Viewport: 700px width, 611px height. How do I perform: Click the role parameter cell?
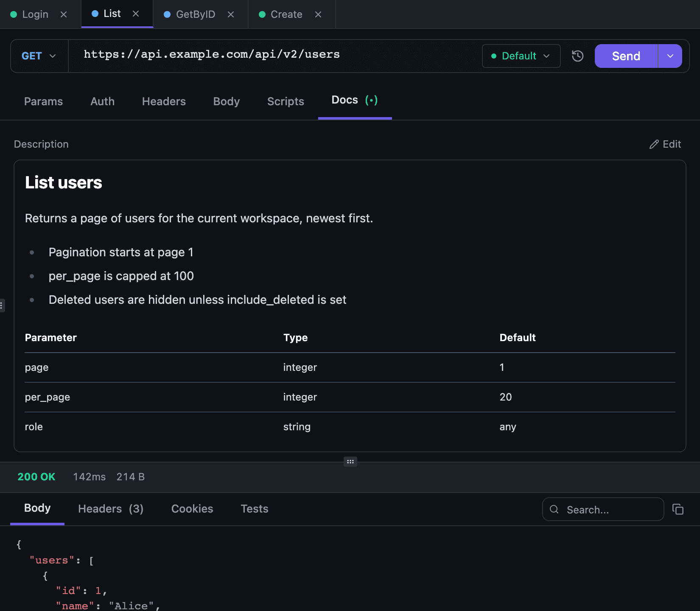pos(34,427)
